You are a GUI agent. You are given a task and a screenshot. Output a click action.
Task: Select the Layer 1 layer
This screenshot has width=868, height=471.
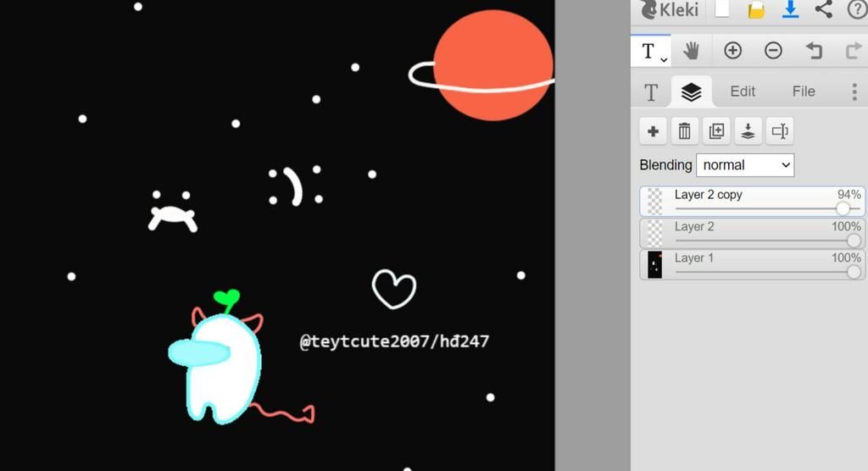tap(752, 264)
